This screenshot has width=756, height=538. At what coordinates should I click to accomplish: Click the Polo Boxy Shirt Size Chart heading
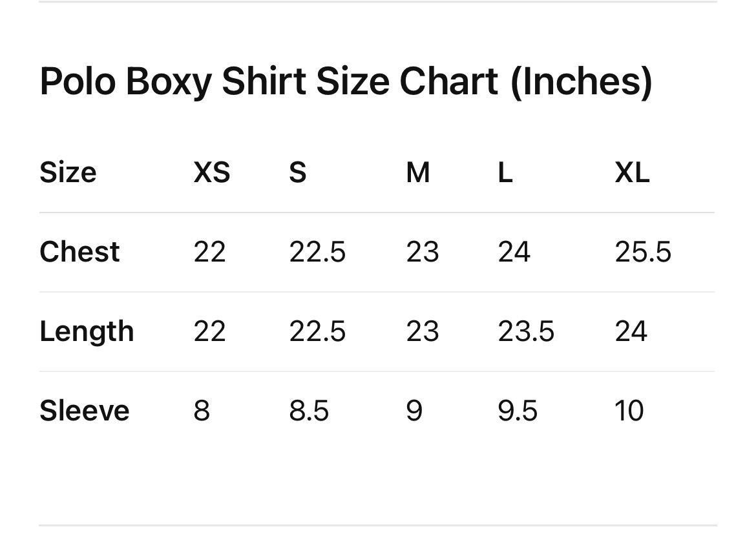click(346, 82)
